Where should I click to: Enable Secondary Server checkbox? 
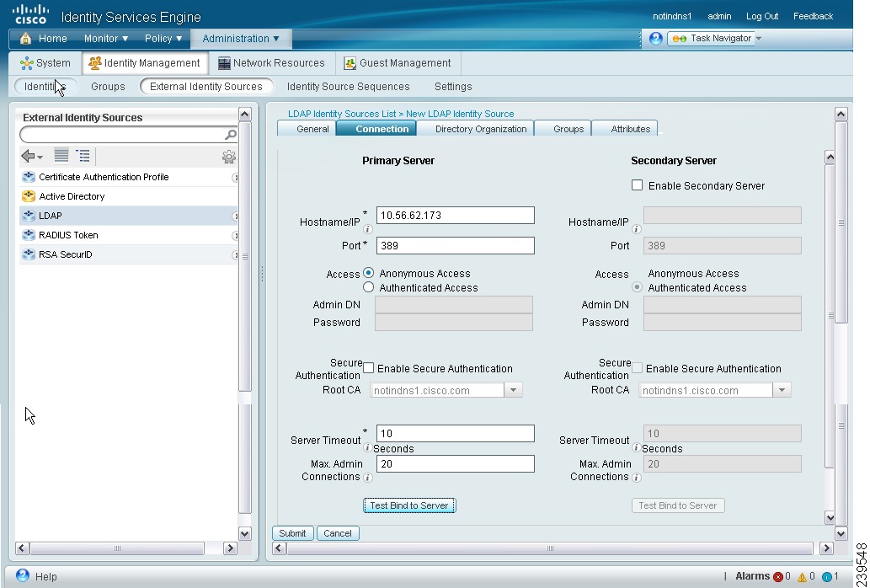[x=637, y=185]
